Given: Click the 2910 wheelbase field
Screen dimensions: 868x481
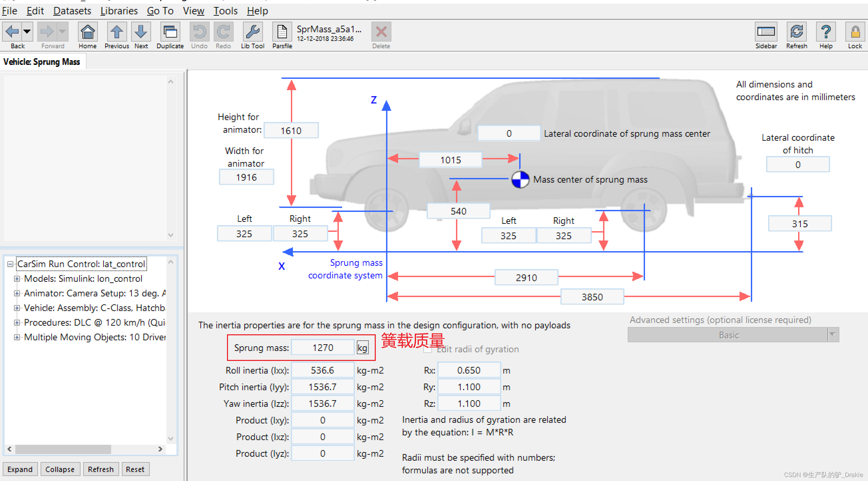Looking at the screenshot, I should [x=526, y=277].
